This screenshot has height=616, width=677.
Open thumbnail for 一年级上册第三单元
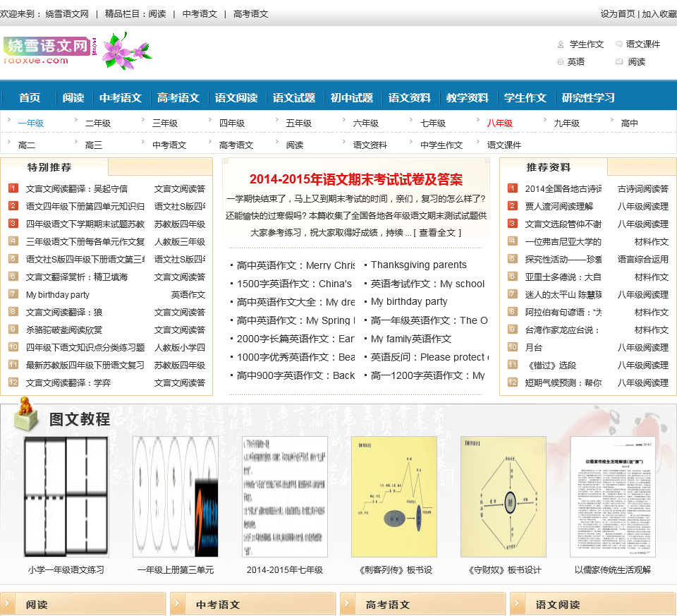click(x=176, y=496)
